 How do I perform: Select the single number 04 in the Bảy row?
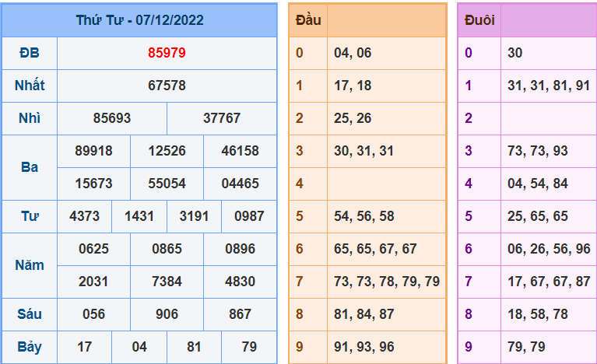point(139,347)
